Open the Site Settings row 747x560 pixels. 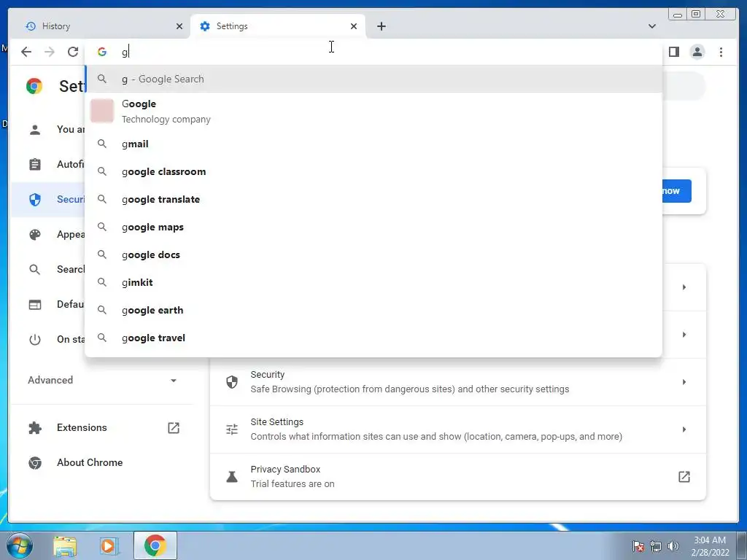tap(458, 429)
